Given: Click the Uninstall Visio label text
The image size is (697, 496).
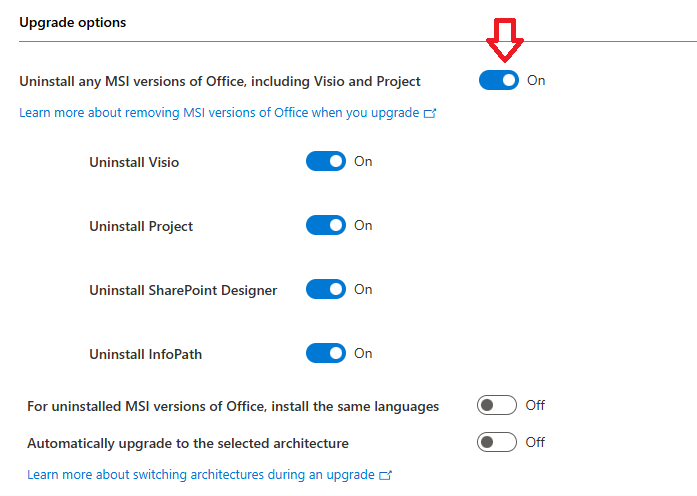Looking at the screenshot, I should 134,162.
